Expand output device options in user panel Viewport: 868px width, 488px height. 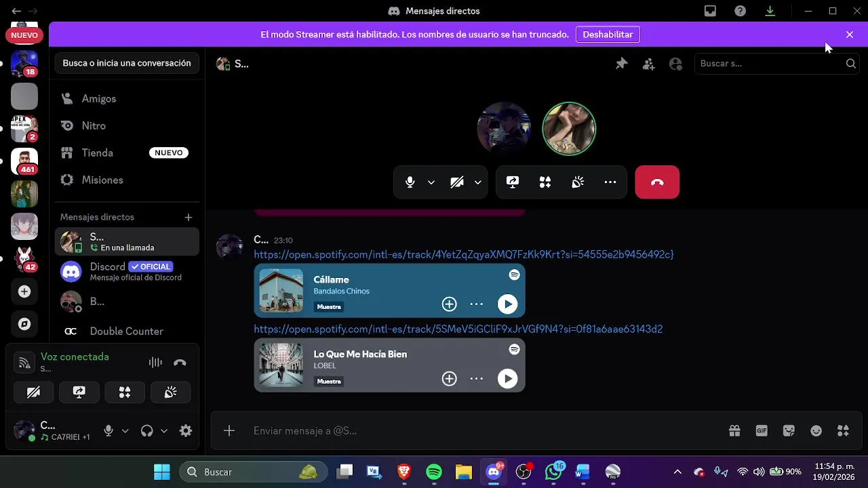[x=164, y=431]
